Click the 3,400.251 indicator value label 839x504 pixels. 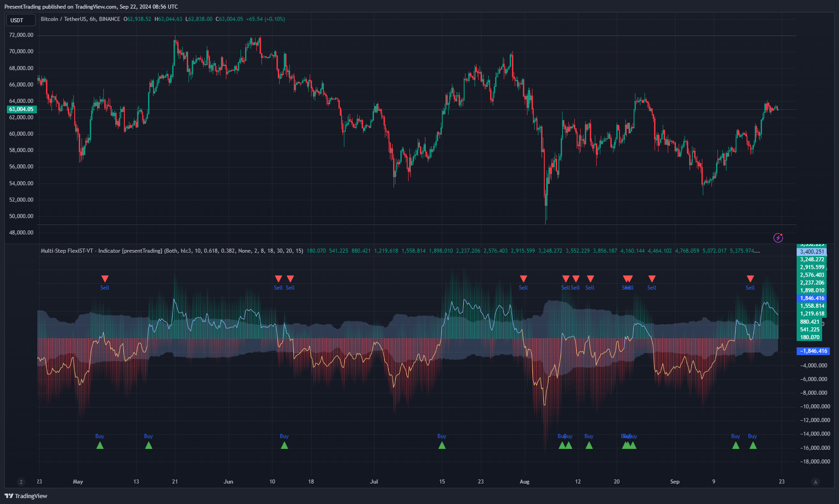click(x=812, y=252)
